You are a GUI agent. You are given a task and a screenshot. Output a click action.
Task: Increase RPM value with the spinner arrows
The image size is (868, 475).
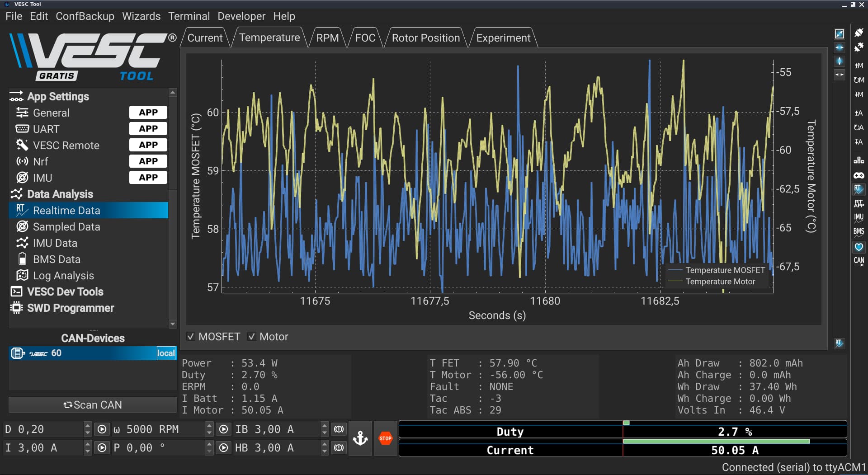pos(209,426)
